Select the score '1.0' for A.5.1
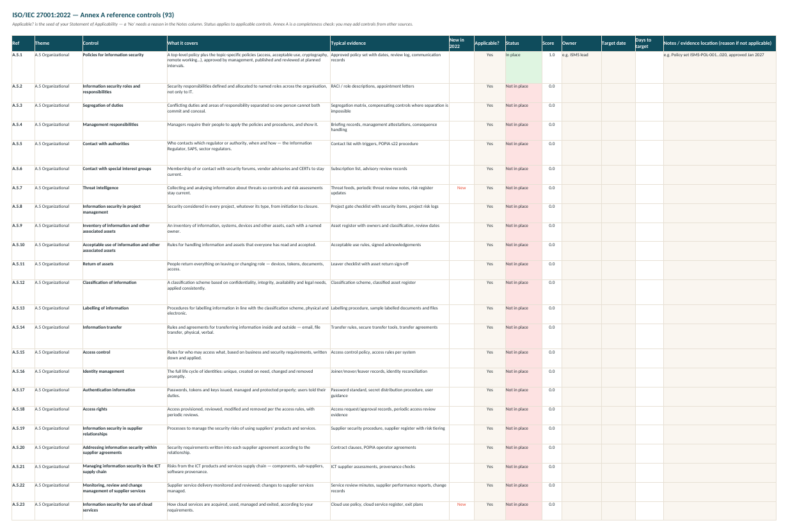The height and width of the screenshot is (532, 788). (551, 66)
